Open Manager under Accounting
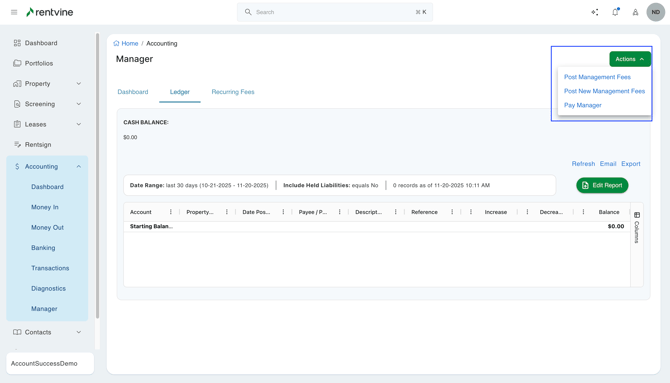The height and width of the screenshot is (383, 670). click(x=44, y=309)
